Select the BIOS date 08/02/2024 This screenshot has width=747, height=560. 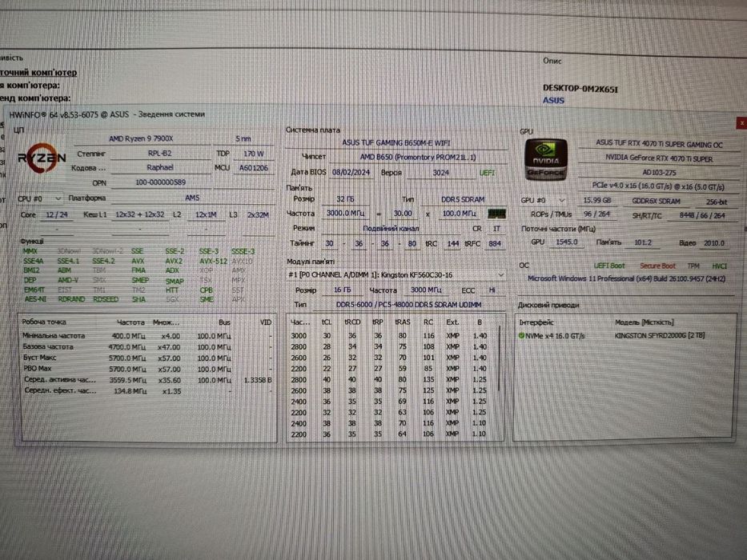click(x=351, y=172)
